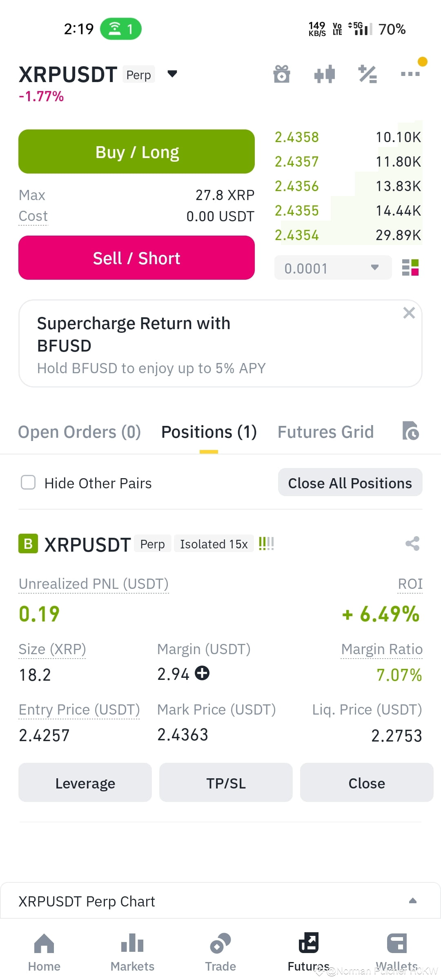Open the order history icon
Viewport: 441px width, 980px height.
(x=411, y=431)
